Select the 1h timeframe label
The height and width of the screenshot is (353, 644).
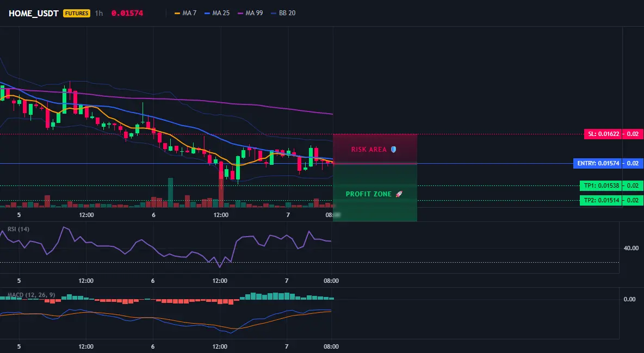coord(99,13)
